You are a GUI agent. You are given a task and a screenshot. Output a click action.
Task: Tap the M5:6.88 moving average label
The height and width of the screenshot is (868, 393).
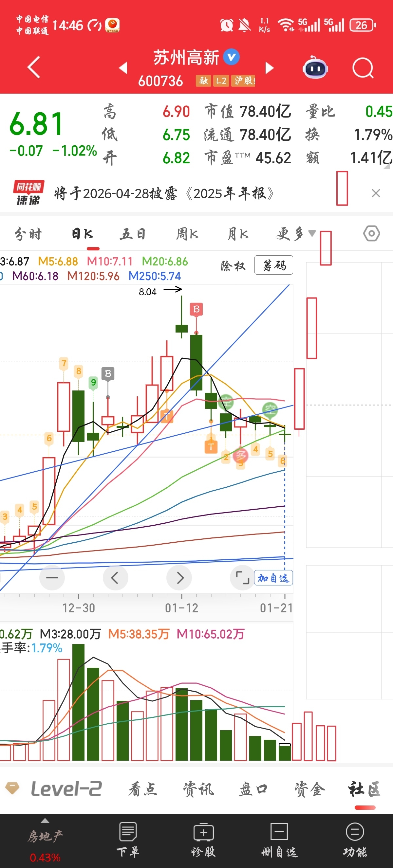(x=58, y=261)
